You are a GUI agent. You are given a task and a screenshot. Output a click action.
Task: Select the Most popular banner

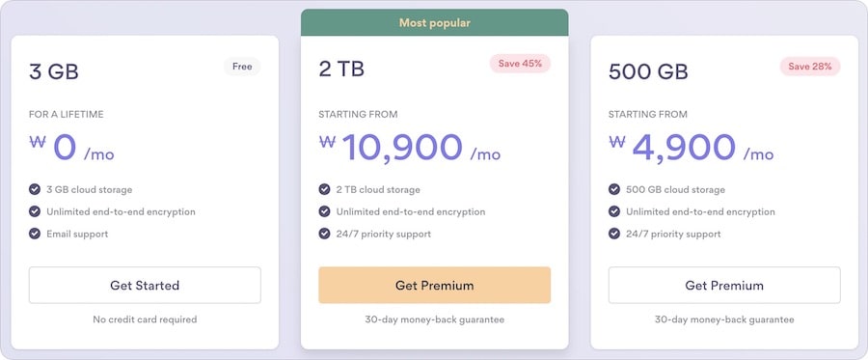[x=435, y=23]
